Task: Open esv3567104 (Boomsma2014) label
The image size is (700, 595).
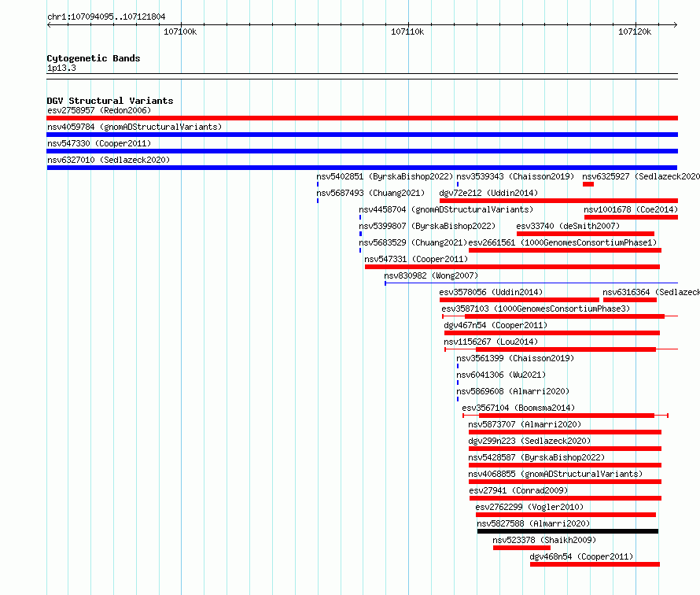Action: (x=518, y=408)
